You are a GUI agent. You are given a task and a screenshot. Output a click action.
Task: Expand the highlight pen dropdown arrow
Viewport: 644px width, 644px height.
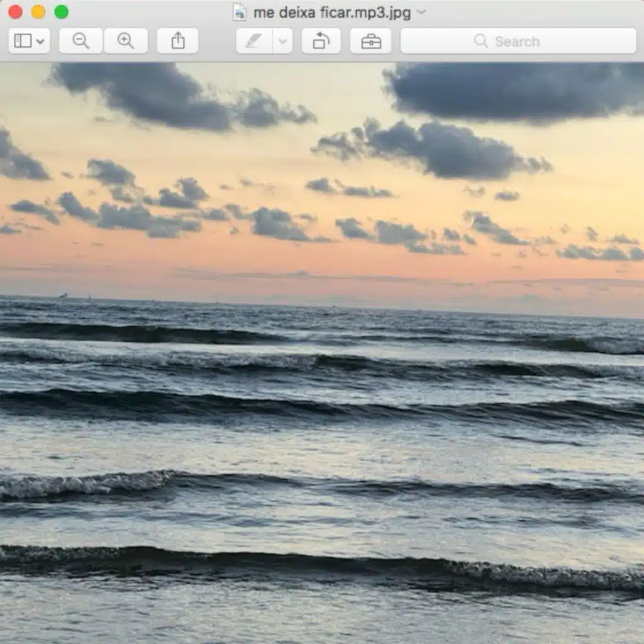282,41
